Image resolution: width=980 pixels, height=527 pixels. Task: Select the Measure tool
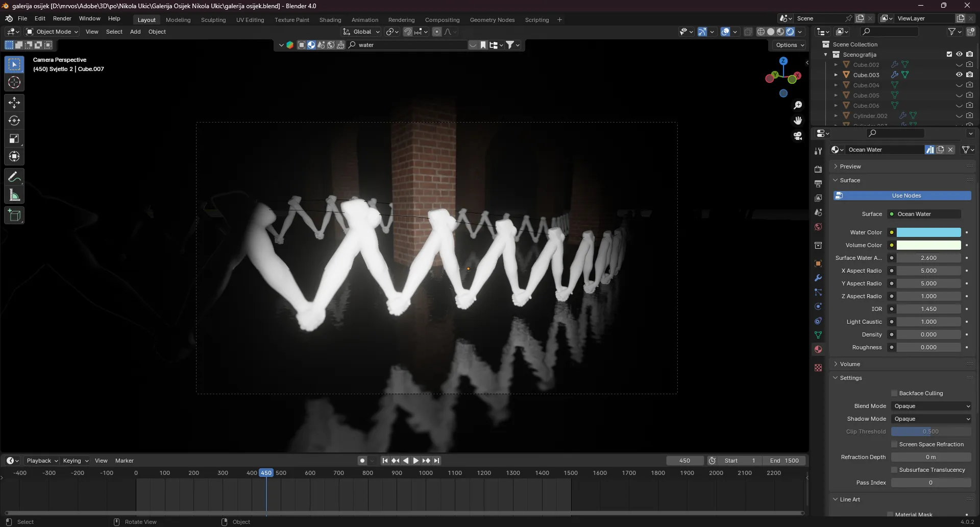pyautogui.click(x=14, y=195)
